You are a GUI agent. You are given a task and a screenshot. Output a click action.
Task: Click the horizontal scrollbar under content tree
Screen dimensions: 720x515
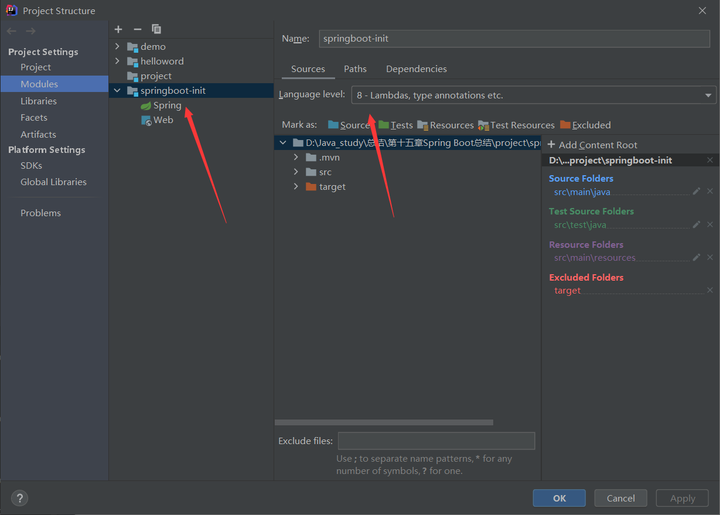(384, 422)
